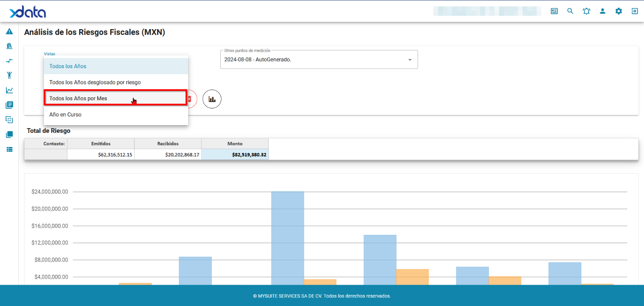
Task: Log out using the exit icon
Action: tap(635, 11)
